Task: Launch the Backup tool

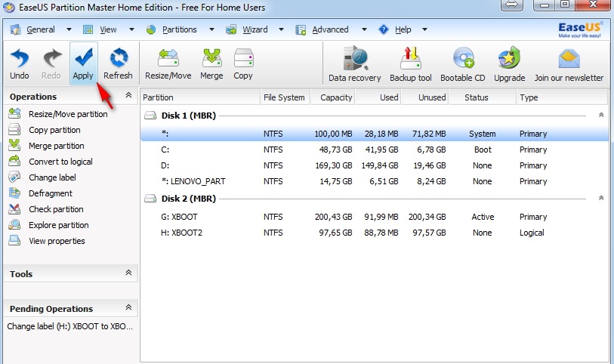Action: click(410, 64)
